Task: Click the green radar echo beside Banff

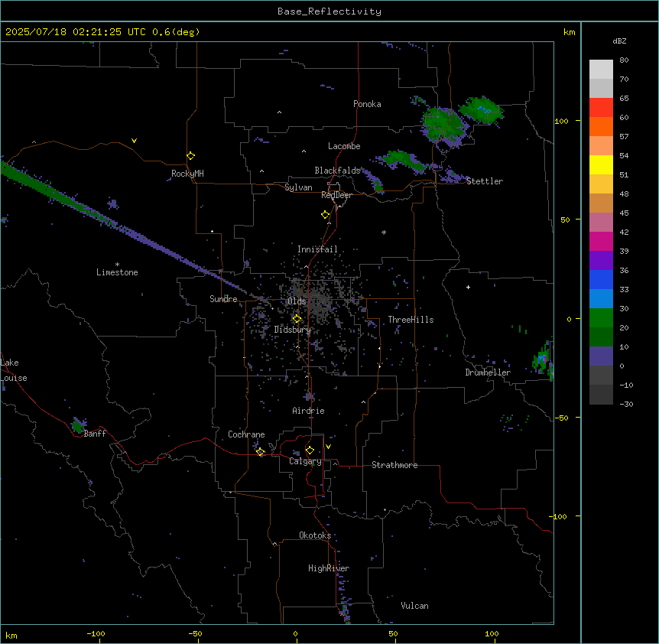Action: pyautogui.click(x=78, y=425)
